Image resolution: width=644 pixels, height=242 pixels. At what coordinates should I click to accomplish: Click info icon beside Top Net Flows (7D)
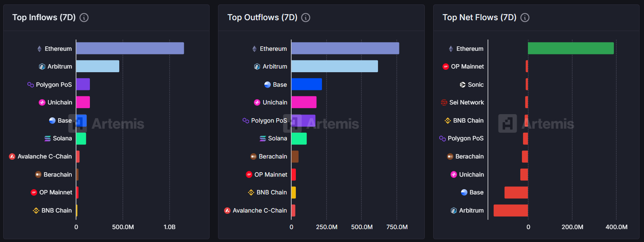tap(525, 17)
